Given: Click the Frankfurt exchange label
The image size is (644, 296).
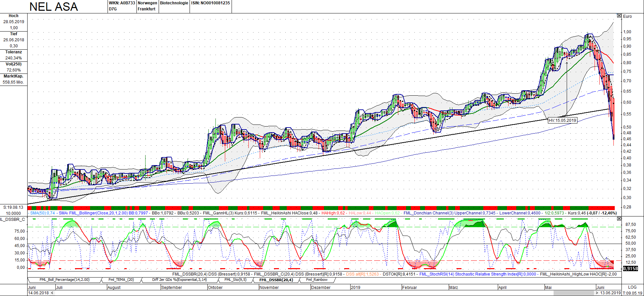Looking at the screenshot, I should point(147,9).
